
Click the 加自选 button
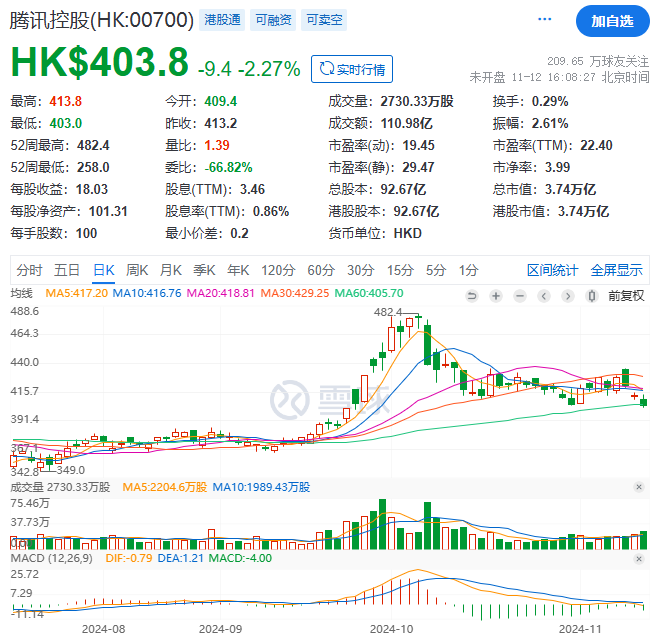pos(611,20)
